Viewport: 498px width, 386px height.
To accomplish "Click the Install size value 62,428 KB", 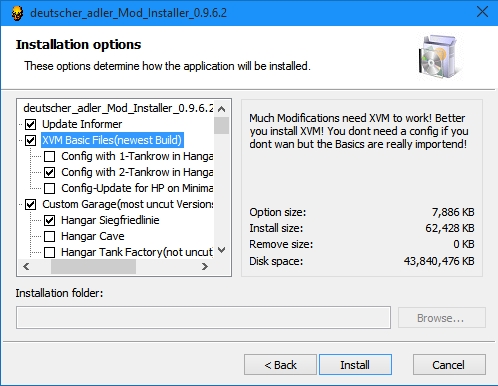I will point(450,228).
